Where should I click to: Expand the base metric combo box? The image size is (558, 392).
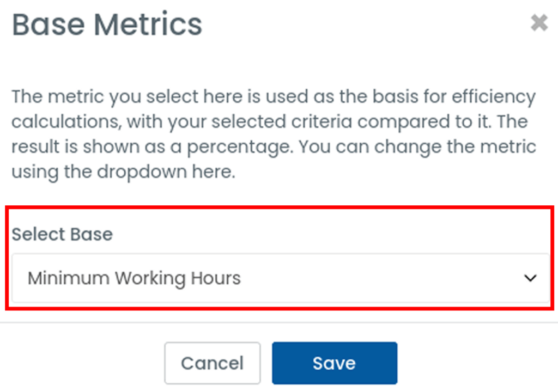[x=280, y=278]
